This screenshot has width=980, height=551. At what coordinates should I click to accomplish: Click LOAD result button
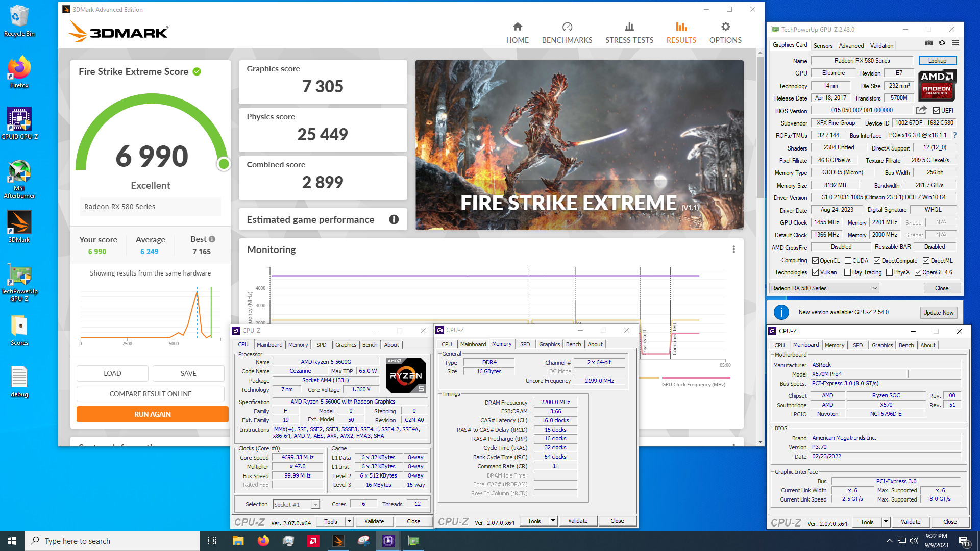[112, 373]
